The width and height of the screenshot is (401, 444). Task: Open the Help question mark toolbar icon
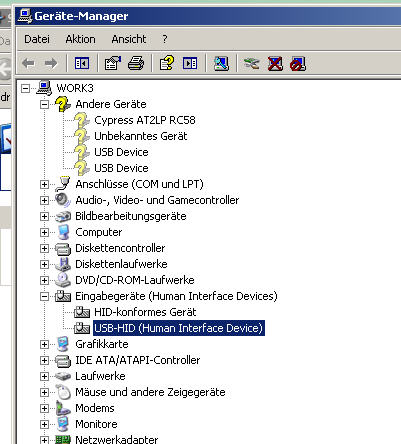point(167,63)
